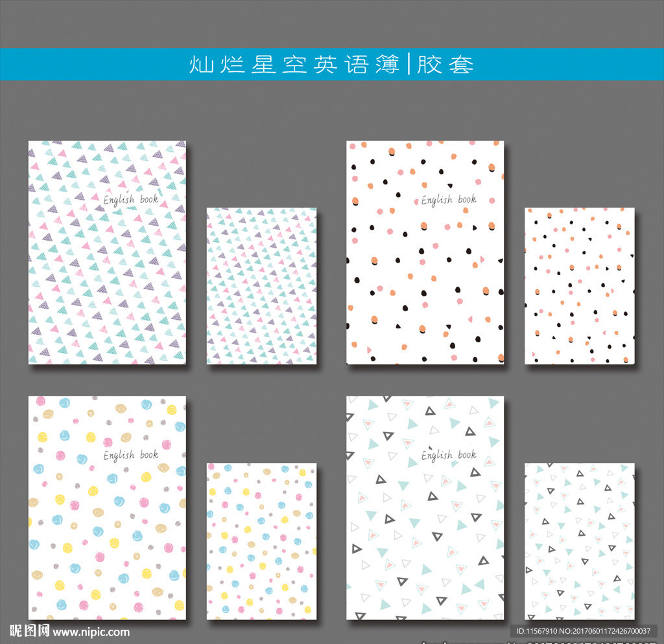Click the large pastel scribble circles cover
Viewport: 664px width, 644px height.
107,508
